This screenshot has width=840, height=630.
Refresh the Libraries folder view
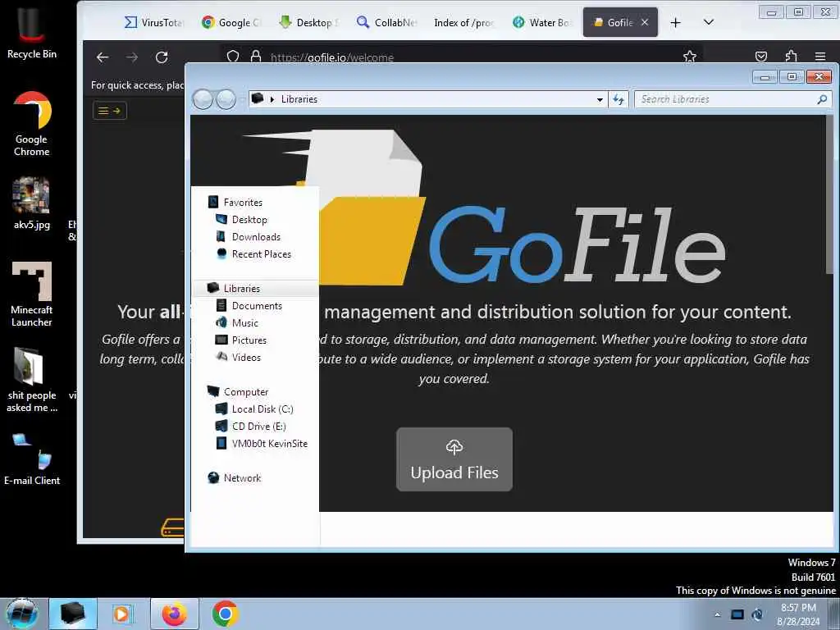click(x=619, y=99)
